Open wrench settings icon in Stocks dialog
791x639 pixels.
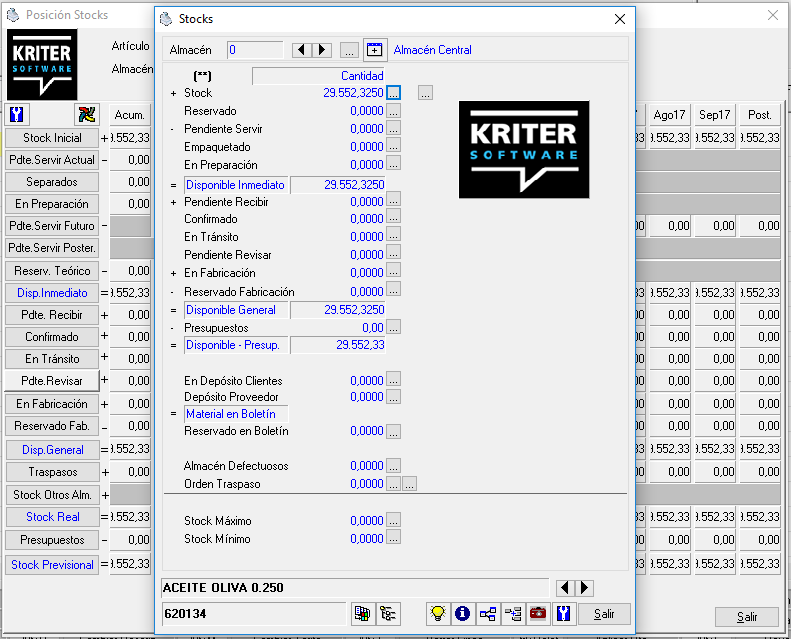point(563,614)
